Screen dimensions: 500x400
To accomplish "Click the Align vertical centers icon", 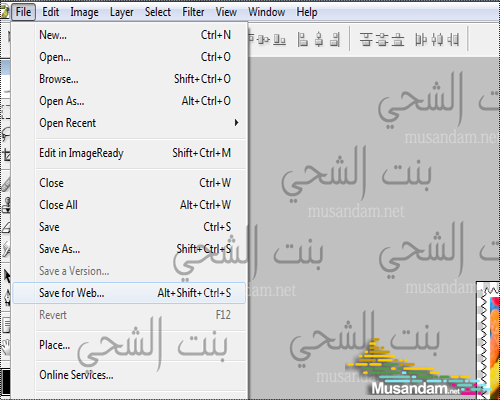I will (263, 40).
